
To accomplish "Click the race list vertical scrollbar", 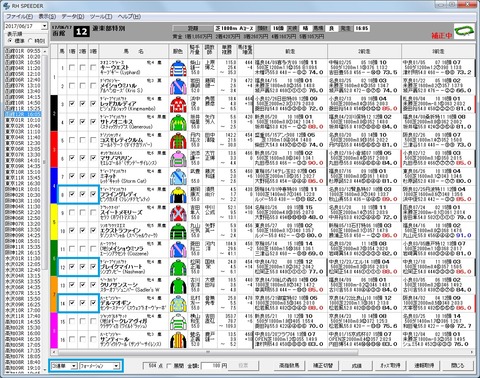I will pyautogui.click(x=45, y=210).
